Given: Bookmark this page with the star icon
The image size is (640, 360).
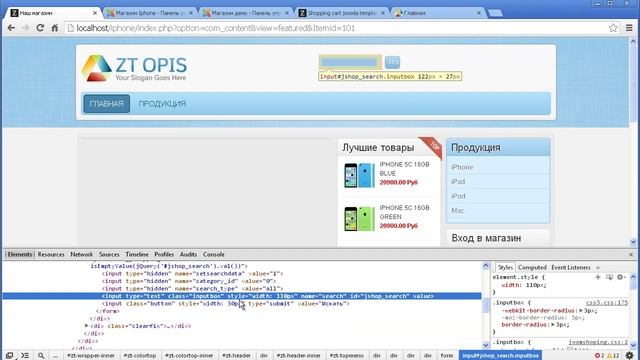Looking at the screenshot, I should pyautogui.click(x=613, y=28).
